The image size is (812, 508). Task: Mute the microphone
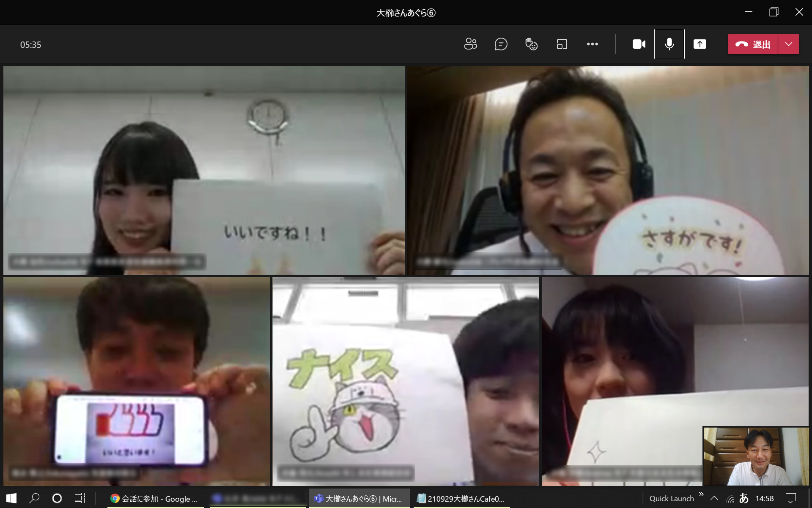point(669,44)
